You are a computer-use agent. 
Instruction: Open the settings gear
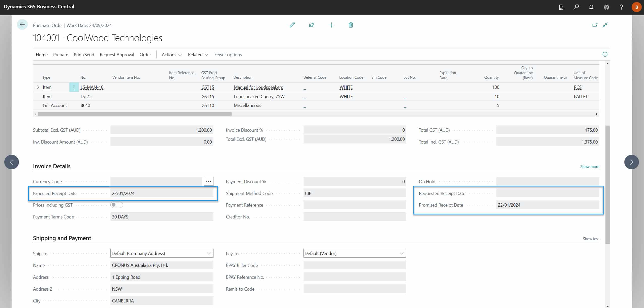coord(606,7)
